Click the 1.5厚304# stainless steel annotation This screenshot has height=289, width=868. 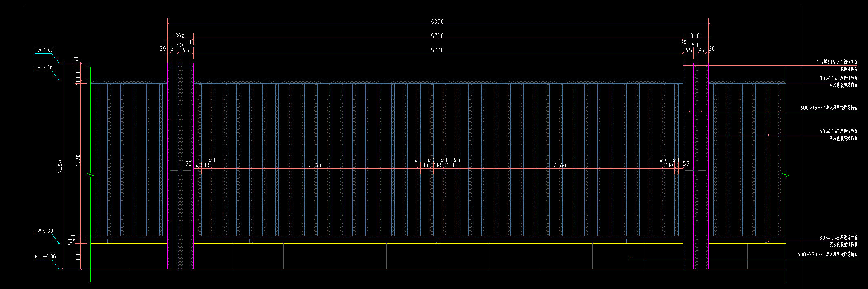pyautogui.click(x=837, y=62)
